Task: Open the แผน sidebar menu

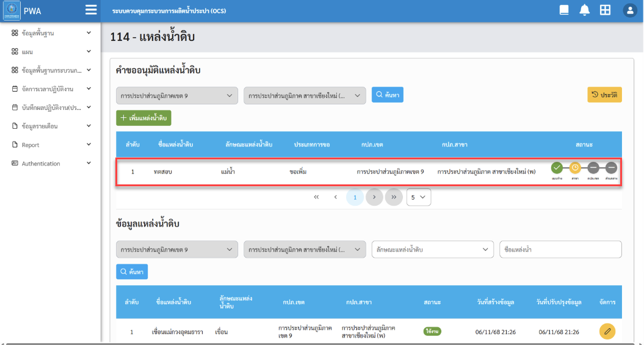Action: pos(51,51)
